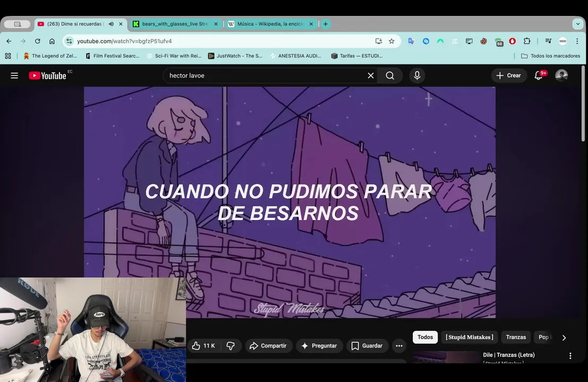Expand the tab search dropdown
The width and height of the screenshot is (588, 382).
(578, 24)
